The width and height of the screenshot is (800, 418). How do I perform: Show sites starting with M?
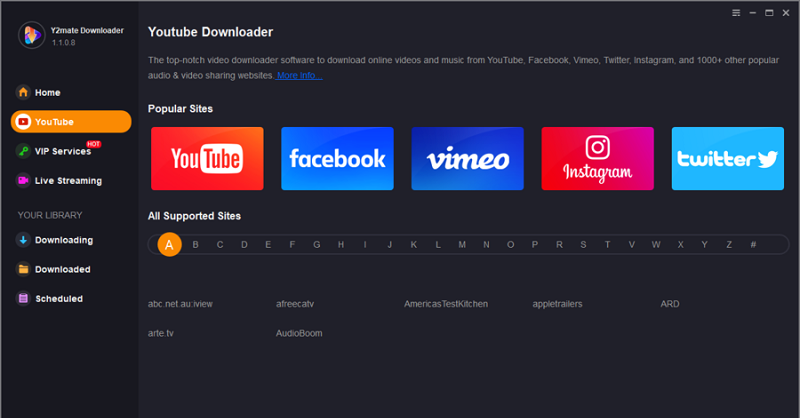(462, 244)
